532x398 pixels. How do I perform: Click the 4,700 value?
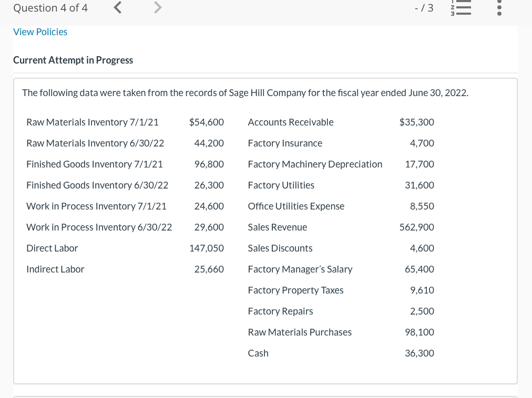(x=422, y=143)
